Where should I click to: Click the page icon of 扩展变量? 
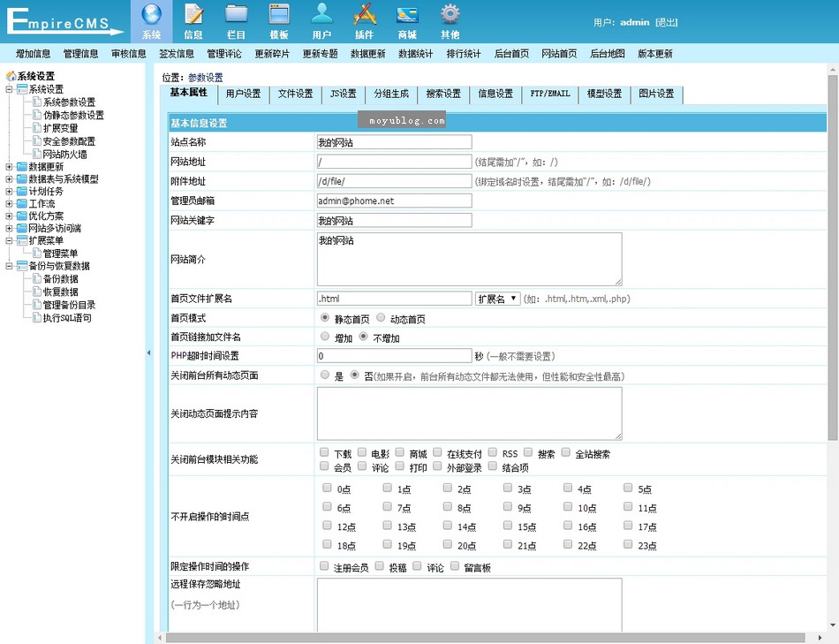pos(37,127)
